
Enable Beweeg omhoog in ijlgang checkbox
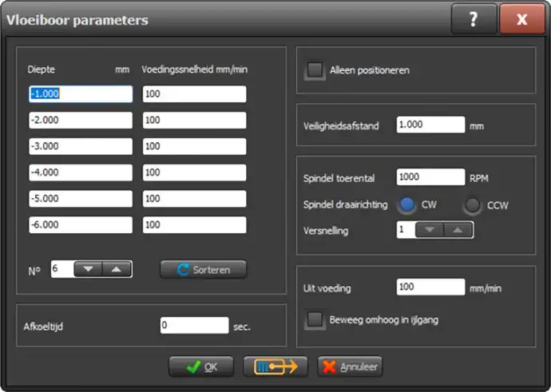coord(315,319)
